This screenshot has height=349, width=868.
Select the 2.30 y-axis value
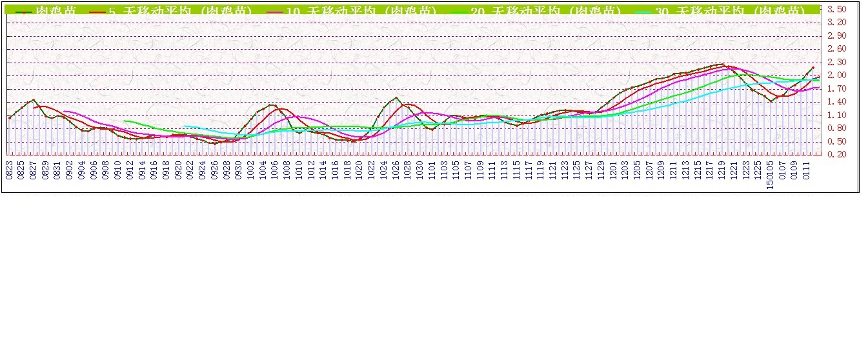(x=836, y=62)
